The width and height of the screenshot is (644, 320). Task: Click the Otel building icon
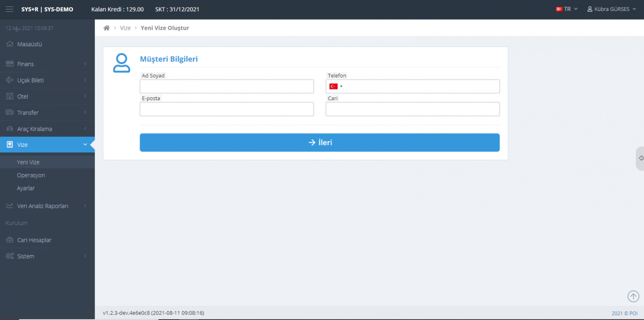tap(10, 96)
